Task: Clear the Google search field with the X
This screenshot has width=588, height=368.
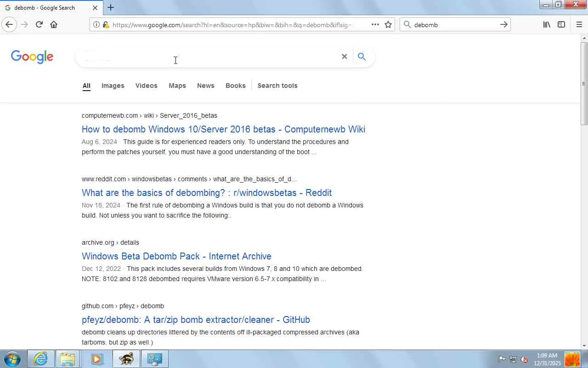Action: click(x=344, y=57)
